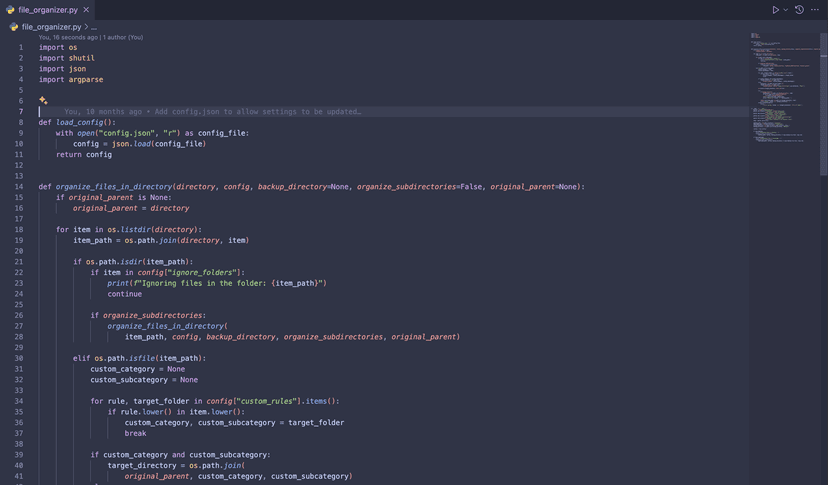Click file_organizer.py in the breadcrumb bar
This screenshot has width=828, height=485.
(51, 27)
